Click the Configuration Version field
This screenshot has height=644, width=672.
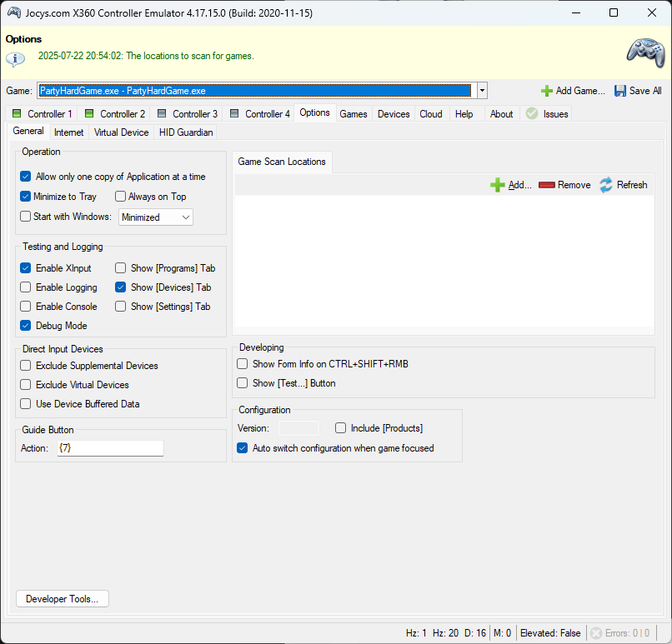click(x=298, y=427)
